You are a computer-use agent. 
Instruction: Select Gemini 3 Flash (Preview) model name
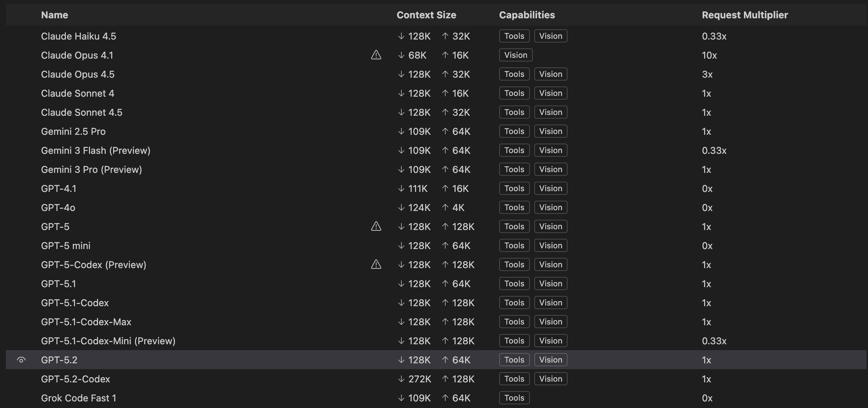coord(96,151)
